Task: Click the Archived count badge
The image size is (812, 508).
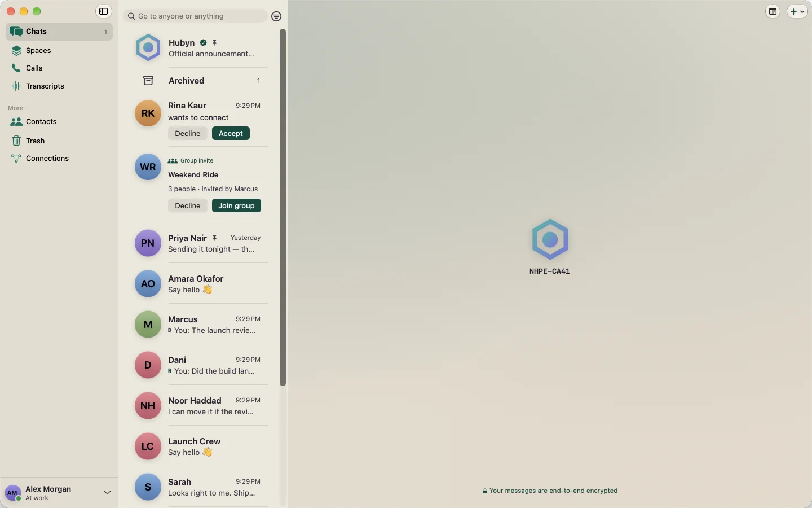Action: pyautogui.click(x=258, y=81)
